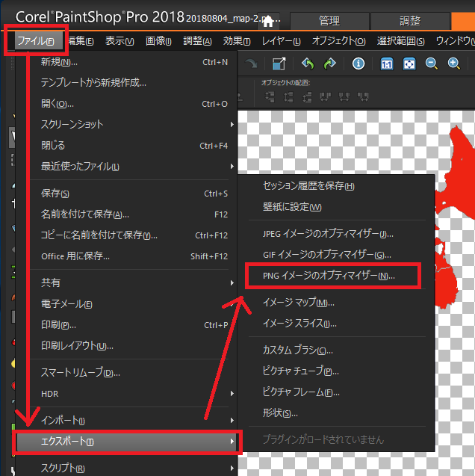Click the fit image to window icon
Image resolution: width=475 pixels, height=476 pixels.
(409, 64)
